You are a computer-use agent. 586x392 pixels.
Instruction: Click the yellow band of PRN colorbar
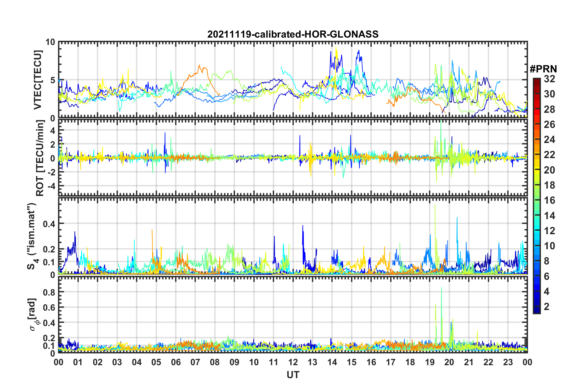536,170
